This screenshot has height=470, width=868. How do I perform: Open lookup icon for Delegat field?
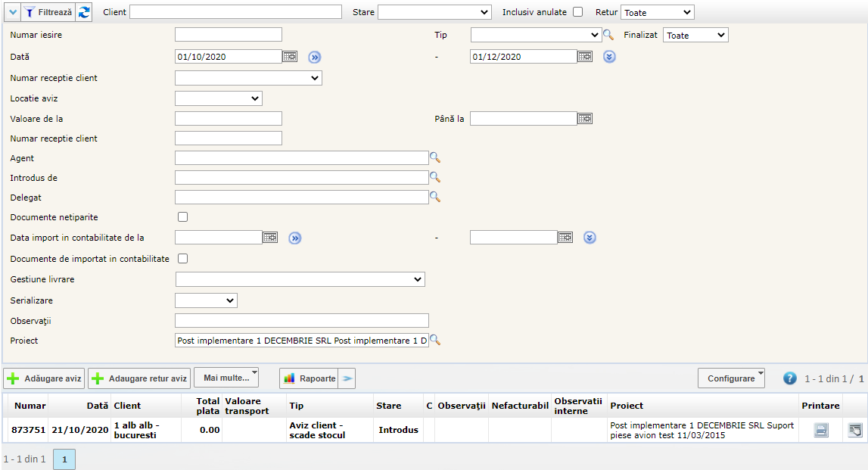[435, 197]
